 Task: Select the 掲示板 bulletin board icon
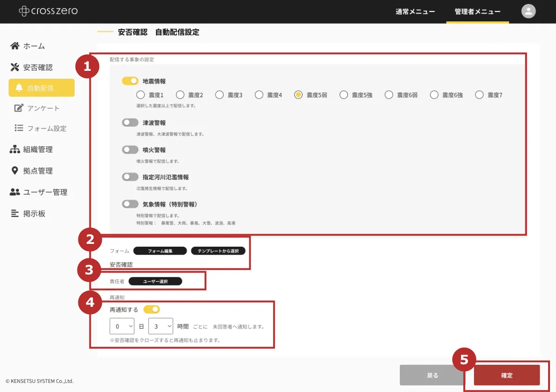[x=15, y=213]
